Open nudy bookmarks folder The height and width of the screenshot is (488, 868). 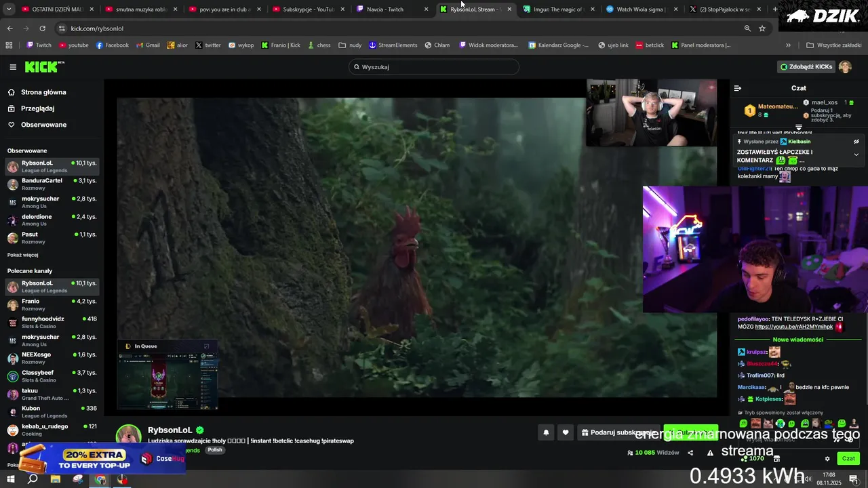350,45
